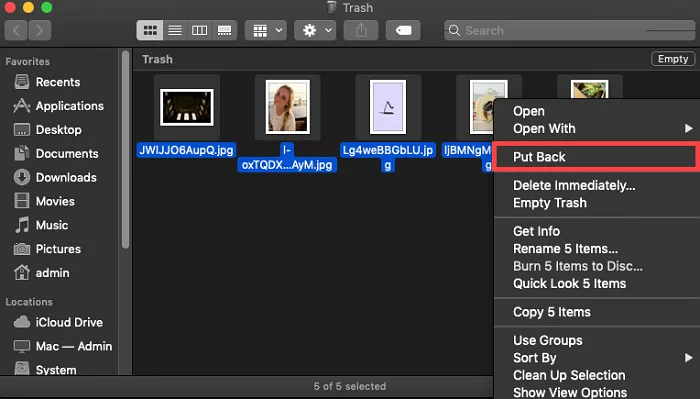Expand the Sort By submenu
Viewport: 700px width, 399px height.
597,357
